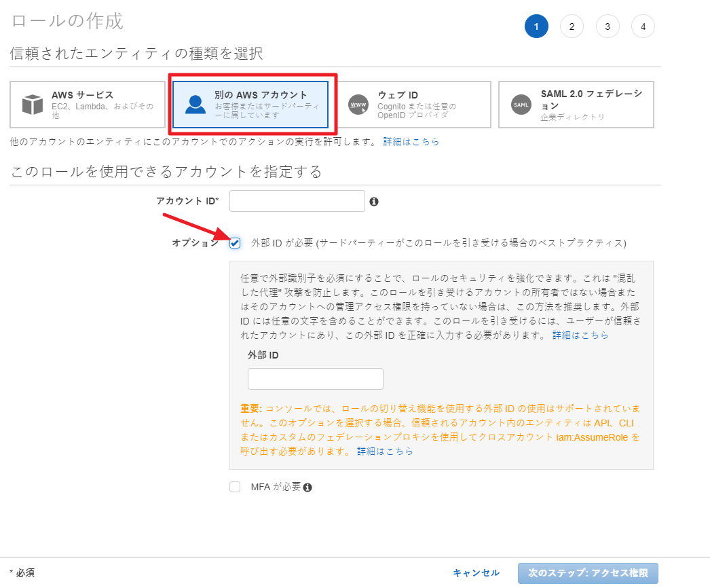The height and width of the screenshot is (588, 710).
Task: Click the Web ID globe icon
Action: (x=358, y=105)
